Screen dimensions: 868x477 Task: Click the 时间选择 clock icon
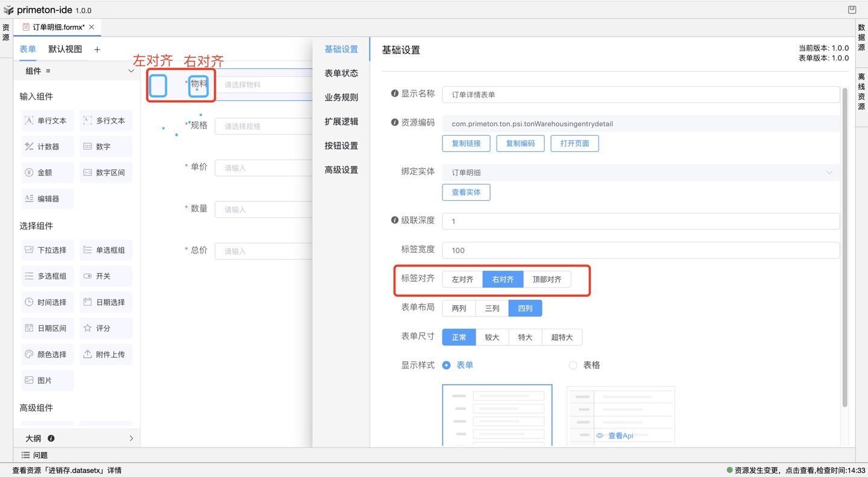pyautogui.click(x=29, y=302)
